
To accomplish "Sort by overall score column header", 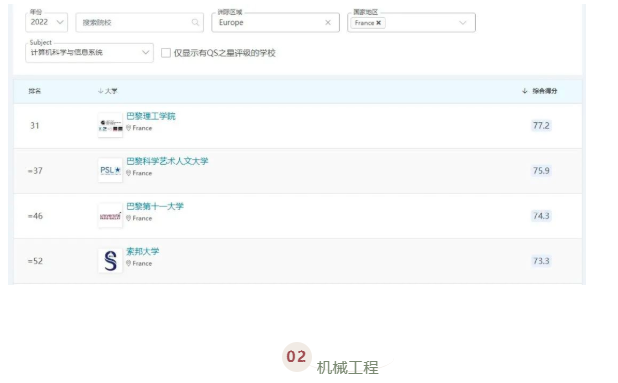I will coord(540,91).
